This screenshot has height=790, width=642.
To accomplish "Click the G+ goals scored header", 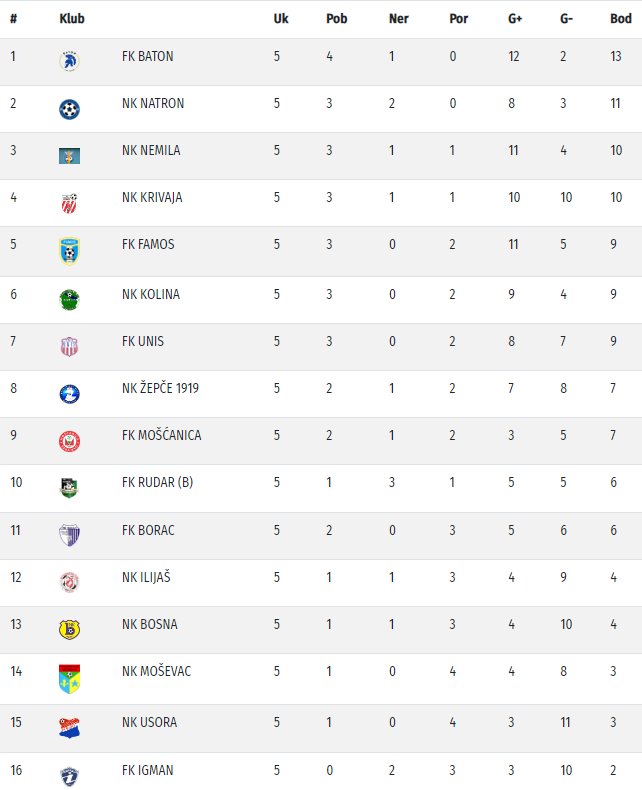I will [515, 19].
